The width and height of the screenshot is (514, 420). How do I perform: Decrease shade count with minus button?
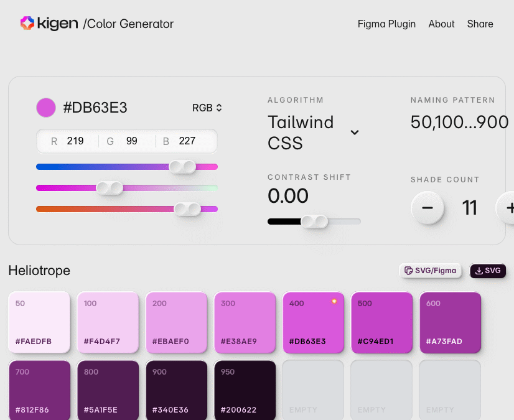(427, 208)
